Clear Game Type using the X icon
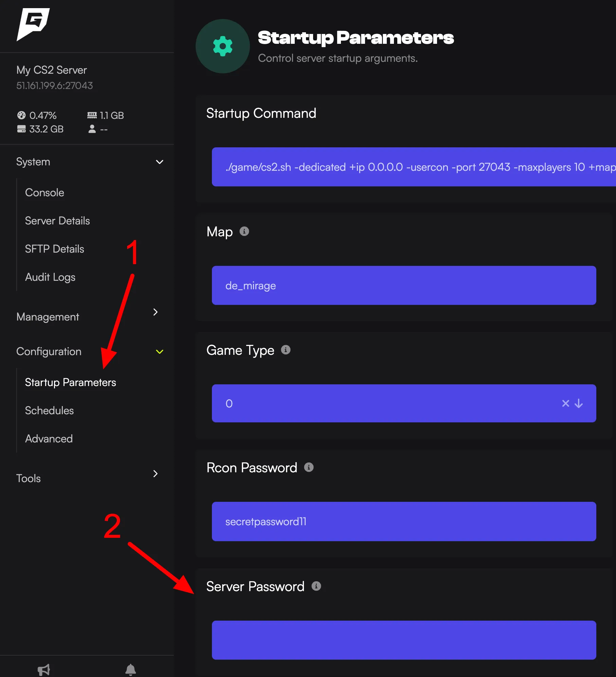This screenshot has height=677, width=616. (x=565, y=403)
